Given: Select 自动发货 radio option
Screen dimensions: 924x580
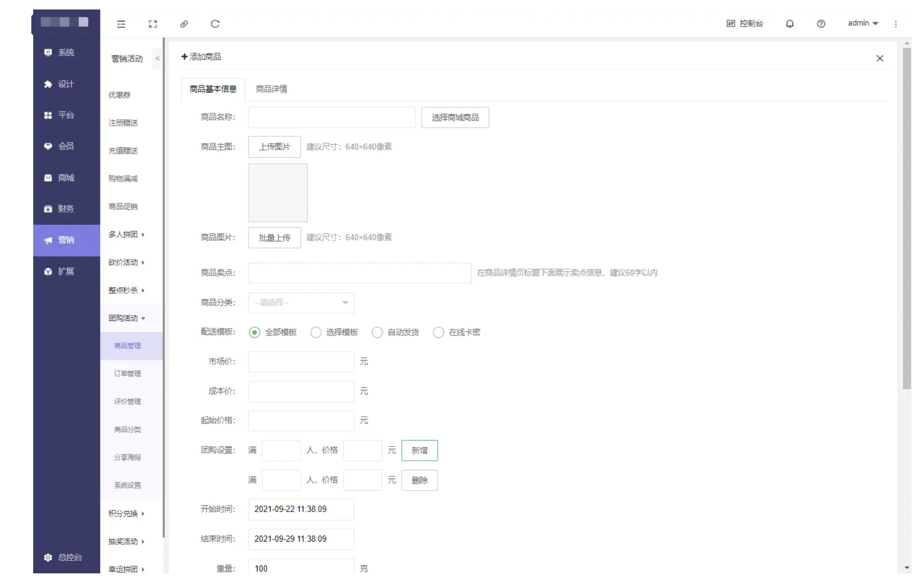Looking at the screenshot, I should click(396, 332).
